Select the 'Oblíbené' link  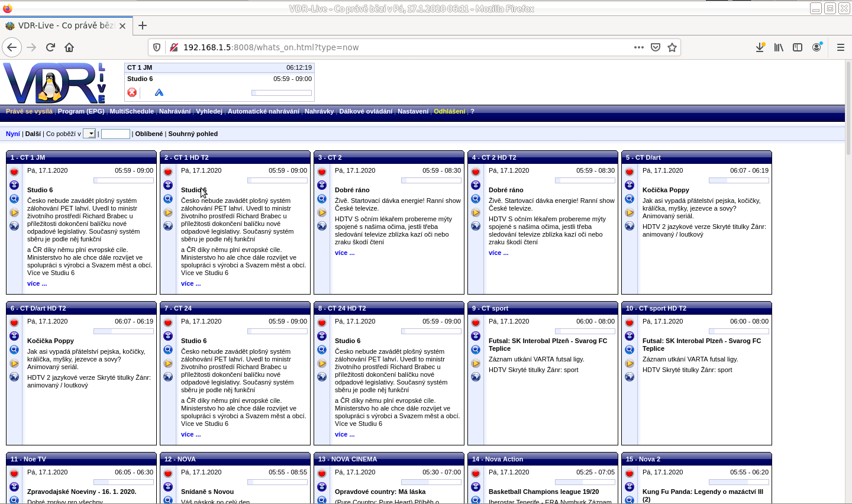pos(149,134)
